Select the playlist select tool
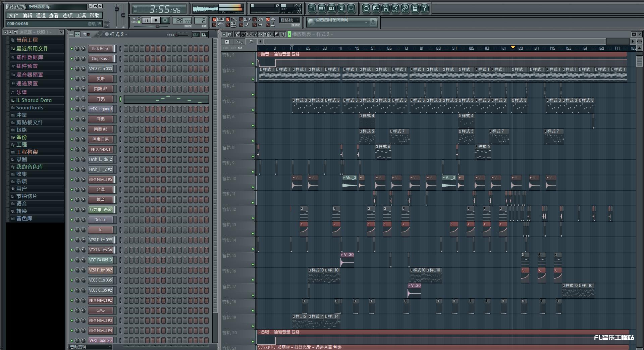 (x=272, y=34)
